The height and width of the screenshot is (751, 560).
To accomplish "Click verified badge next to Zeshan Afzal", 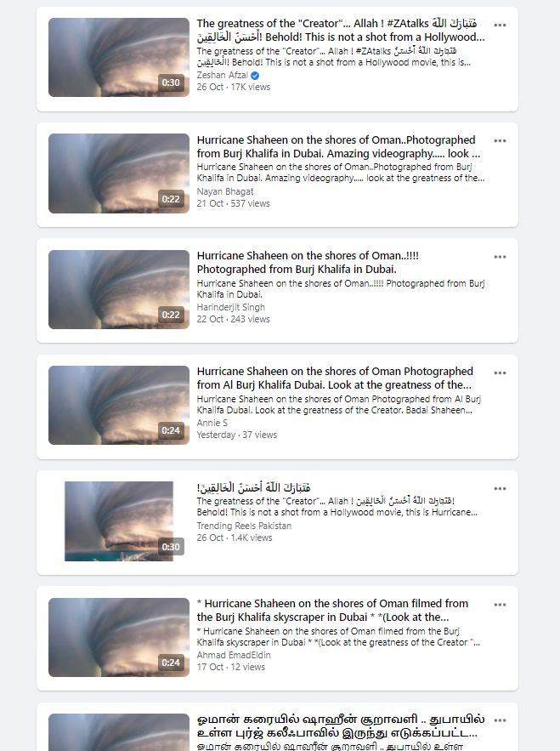I will [255, 75].
